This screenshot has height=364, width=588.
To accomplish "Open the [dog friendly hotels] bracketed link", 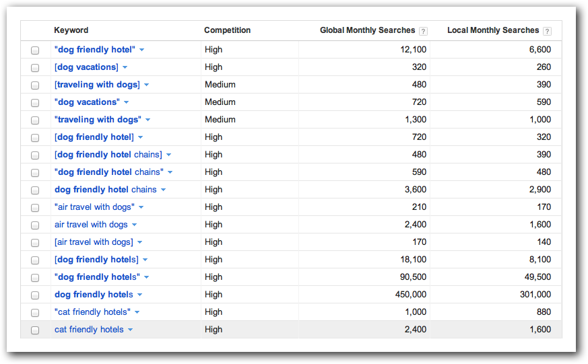I will click(96, 260).
